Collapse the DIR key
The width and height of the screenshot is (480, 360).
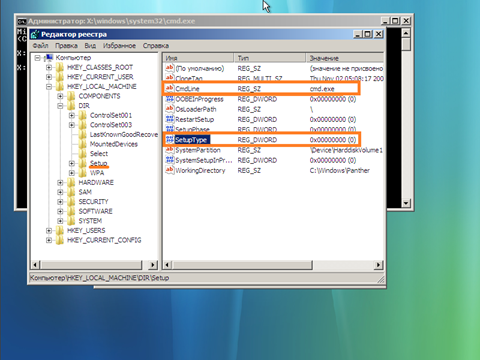coord(60,106)
